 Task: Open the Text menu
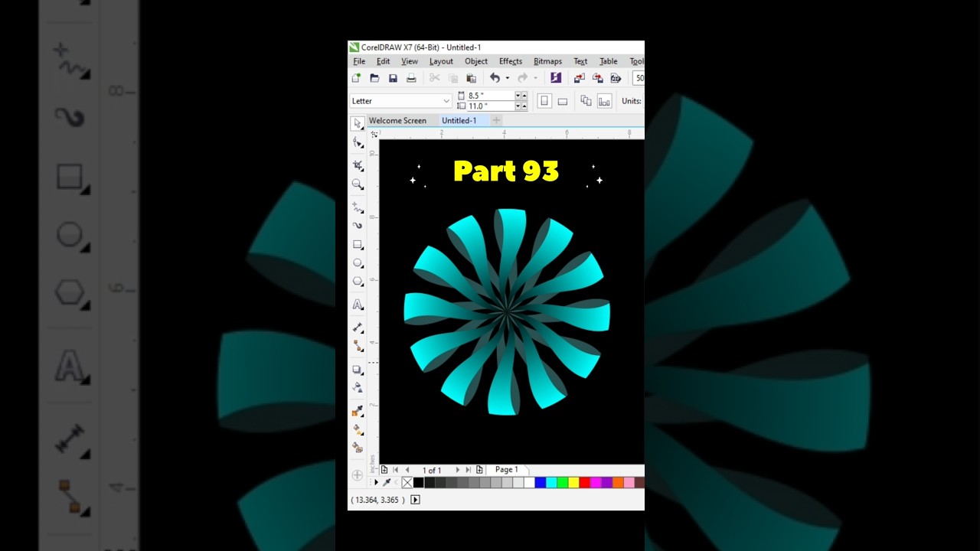tap(580, 61)
